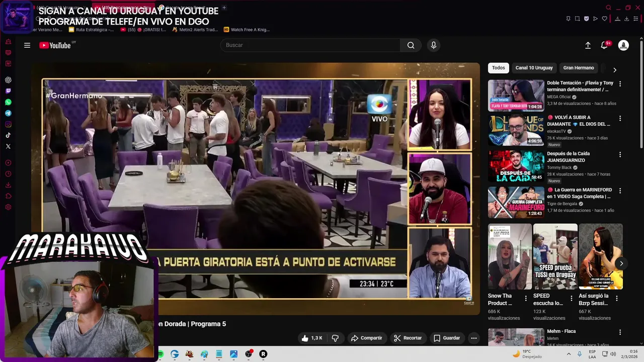Open browser tab search magnifier
Image resolution: width=644 pixels, height=362 pixels.
(608, 8)
